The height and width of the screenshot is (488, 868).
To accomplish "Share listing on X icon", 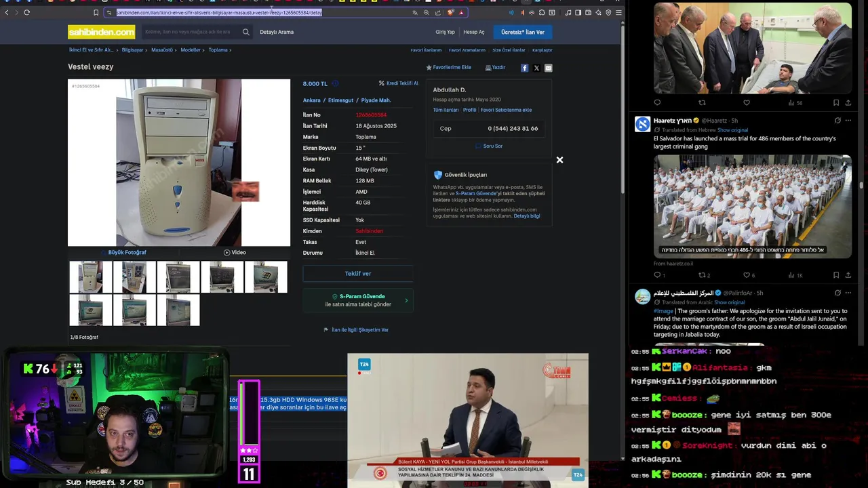I will [536, 68].
